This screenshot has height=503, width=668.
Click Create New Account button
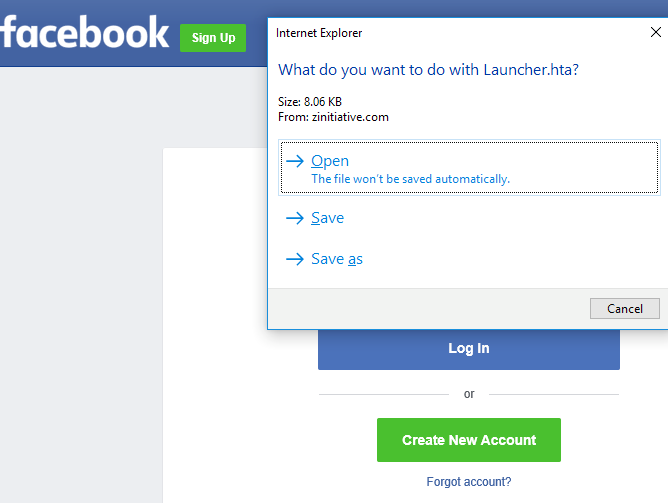[x=469, y=440]
